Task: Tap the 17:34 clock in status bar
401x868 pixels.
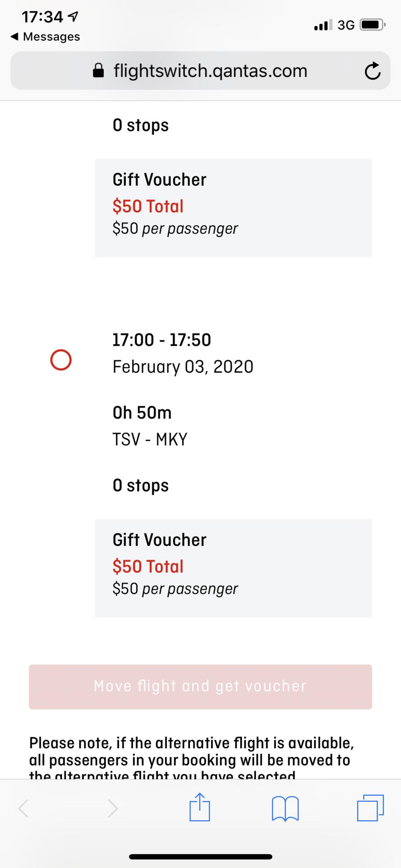Action: [x=42, y=17]
